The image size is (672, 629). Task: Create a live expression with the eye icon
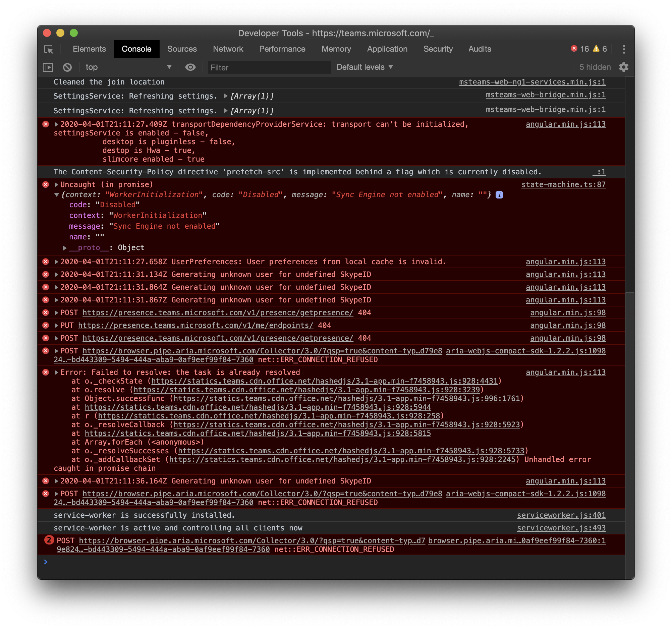tap(190, 67)
